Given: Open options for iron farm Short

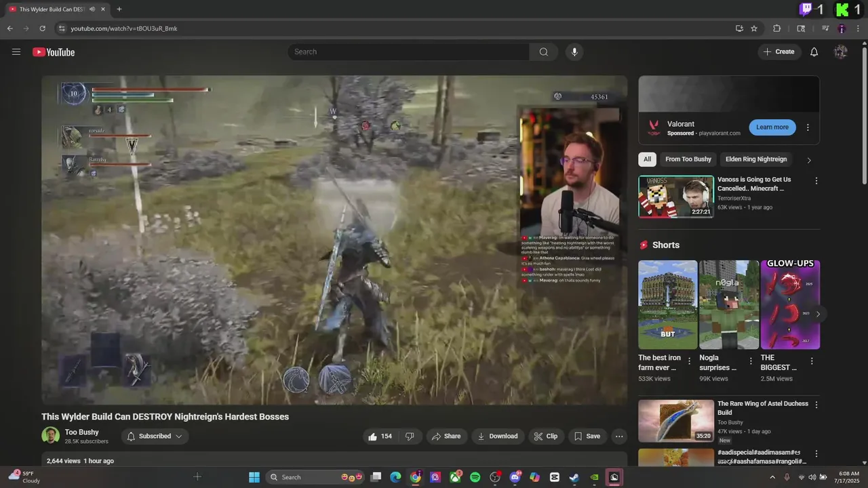Looking at the screenshot, I should tap(690, 361).
